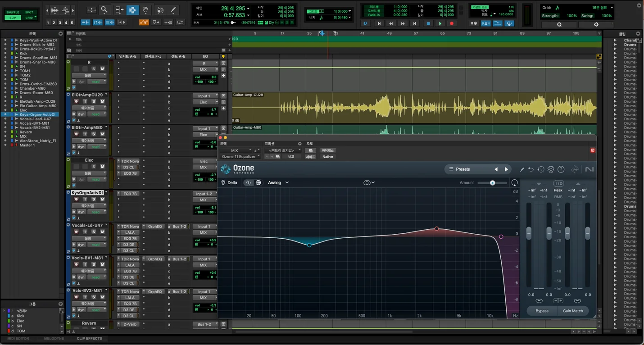Toggle the Delta listen button in Ozone

pos(229,183)
